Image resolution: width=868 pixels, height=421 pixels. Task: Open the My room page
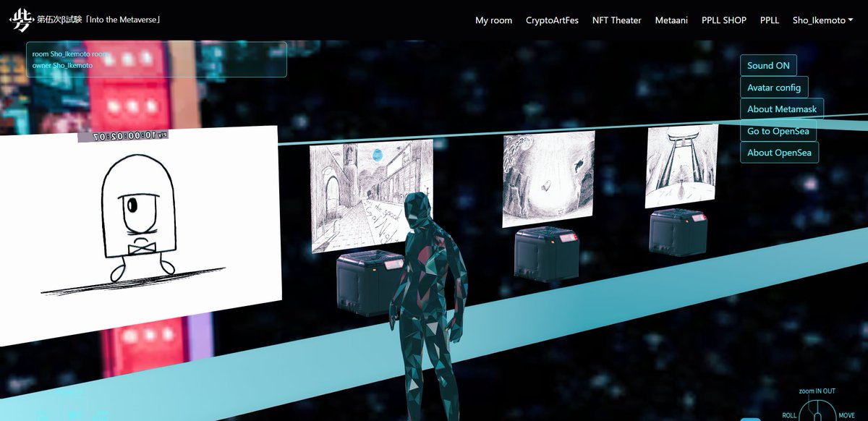(x=493, y=20)
